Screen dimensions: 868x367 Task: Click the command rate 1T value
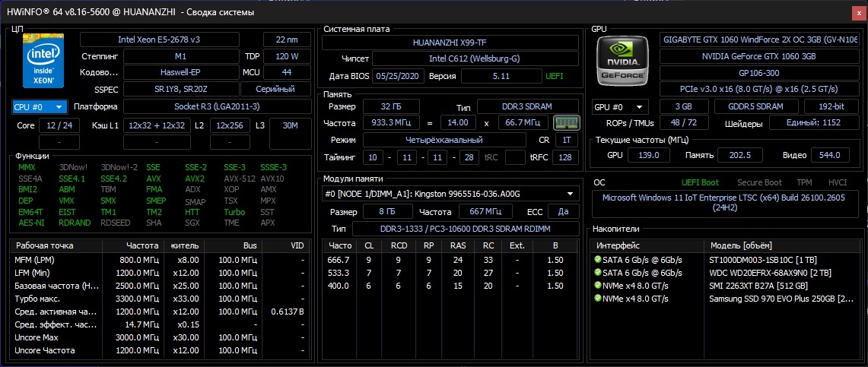pyautogui.click(x=566, y=141)
